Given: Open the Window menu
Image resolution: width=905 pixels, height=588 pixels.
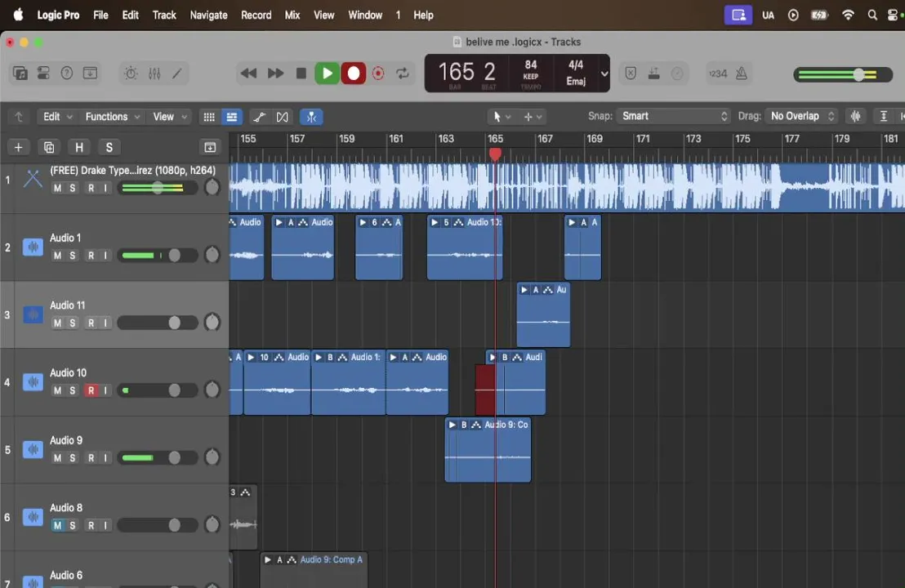Looking at the screenshot, I should [365, 15].
